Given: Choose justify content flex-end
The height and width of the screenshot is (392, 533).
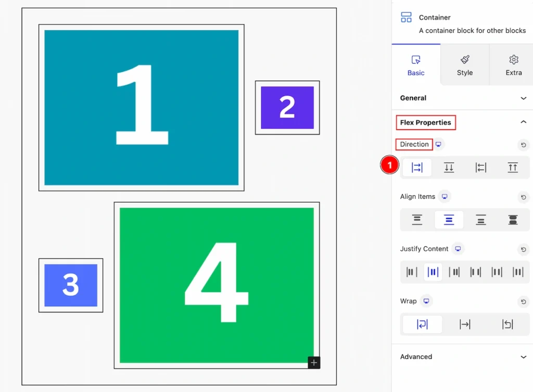Looking at the screenshot, I should tap(454, 272).
